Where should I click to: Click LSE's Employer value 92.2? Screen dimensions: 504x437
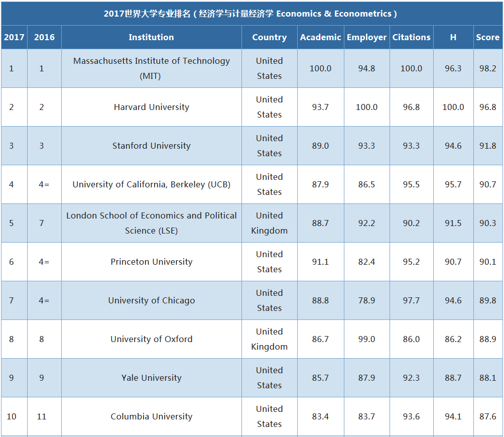click(367, 223)
